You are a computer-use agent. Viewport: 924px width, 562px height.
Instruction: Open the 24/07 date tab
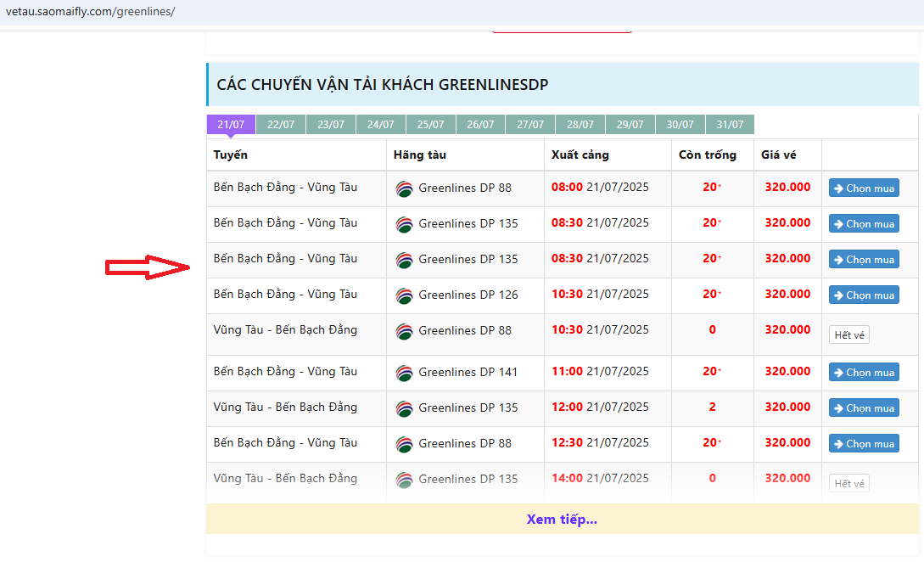click(381, 125)
